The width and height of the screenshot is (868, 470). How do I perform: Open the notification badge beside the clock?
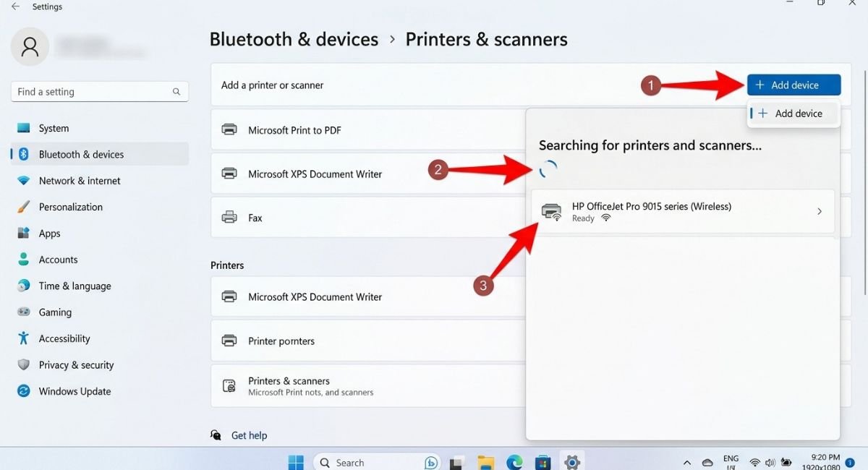coord(850,463)
